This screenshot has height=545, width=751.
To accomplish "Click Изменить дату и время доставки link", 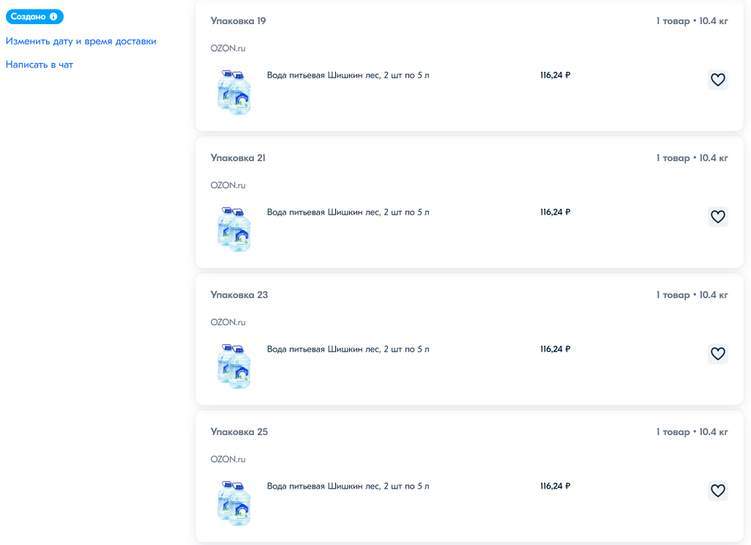I will coord(81,41).
